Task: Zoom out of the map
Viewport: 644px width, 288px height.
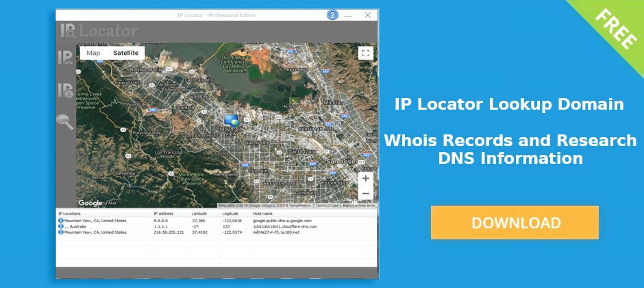Action: click(x=366, y=193)
